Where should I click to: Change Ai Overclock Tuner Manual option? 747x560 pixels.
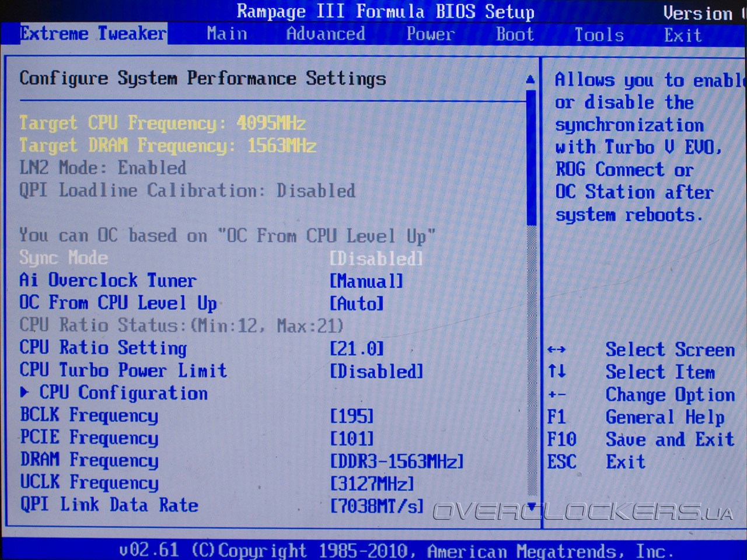pos(366,281)
